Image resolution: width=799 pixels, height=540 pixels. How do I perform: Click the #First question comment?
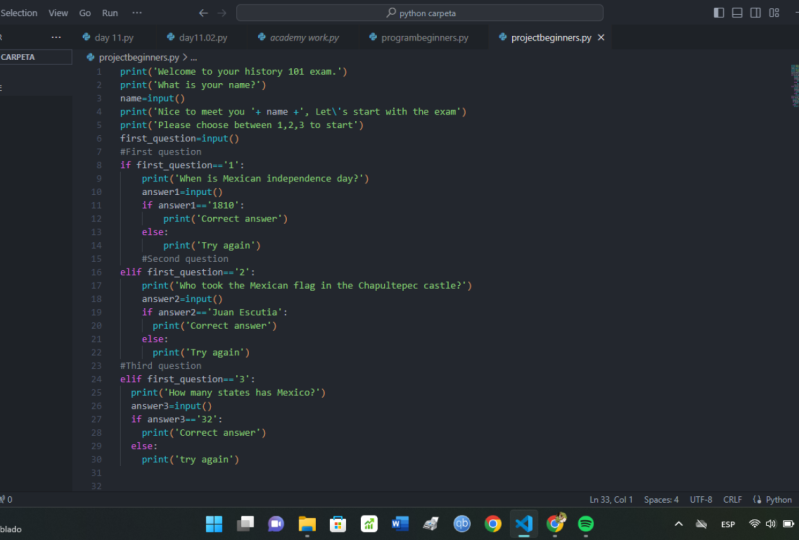(x=161, y=152)
